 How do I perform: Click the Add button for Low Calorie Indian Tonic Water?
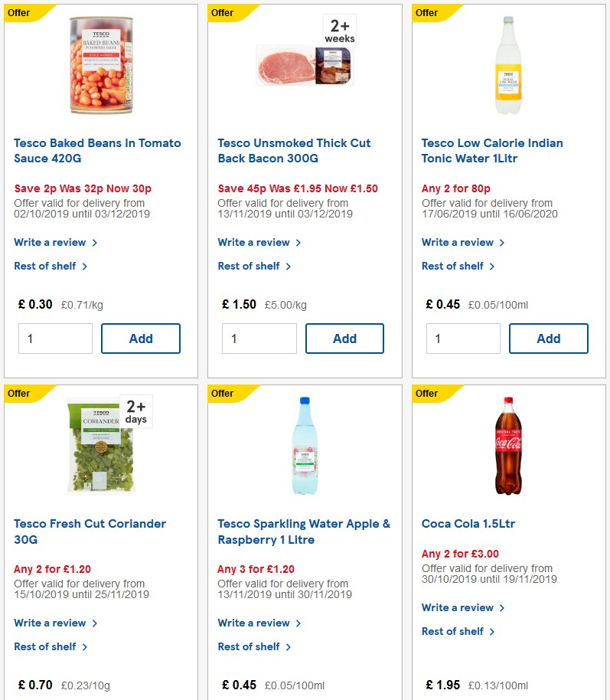click(548, 338)
